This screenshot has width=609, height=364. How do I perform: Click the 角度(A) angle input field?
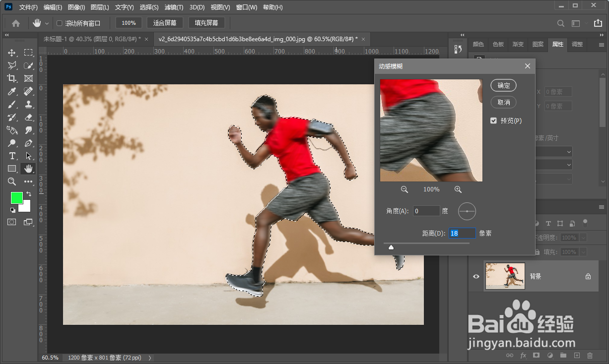pos(426,211)
